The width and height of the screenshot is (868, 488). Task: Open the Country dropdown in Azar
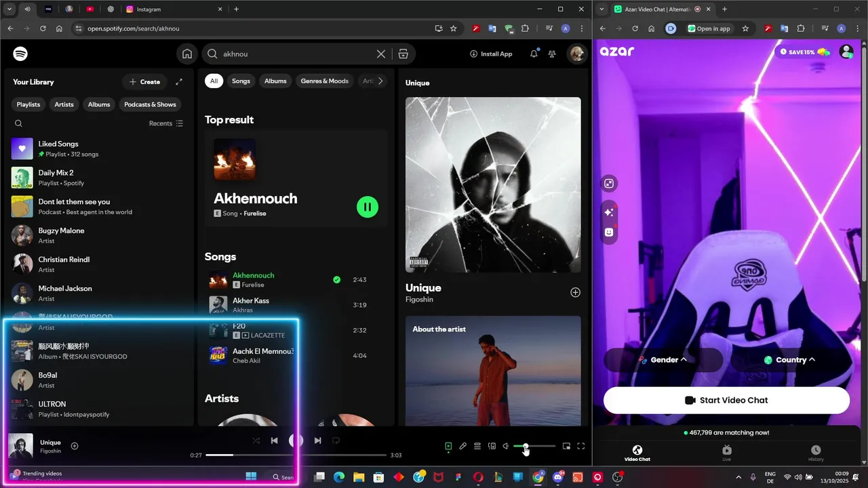tap(790, 360)
